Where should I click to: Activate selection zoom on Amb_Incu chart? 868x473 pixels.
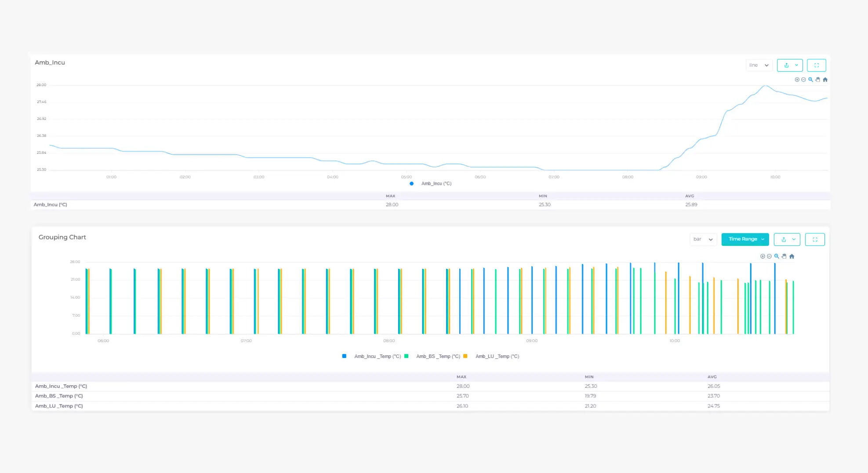click(810, 79)
